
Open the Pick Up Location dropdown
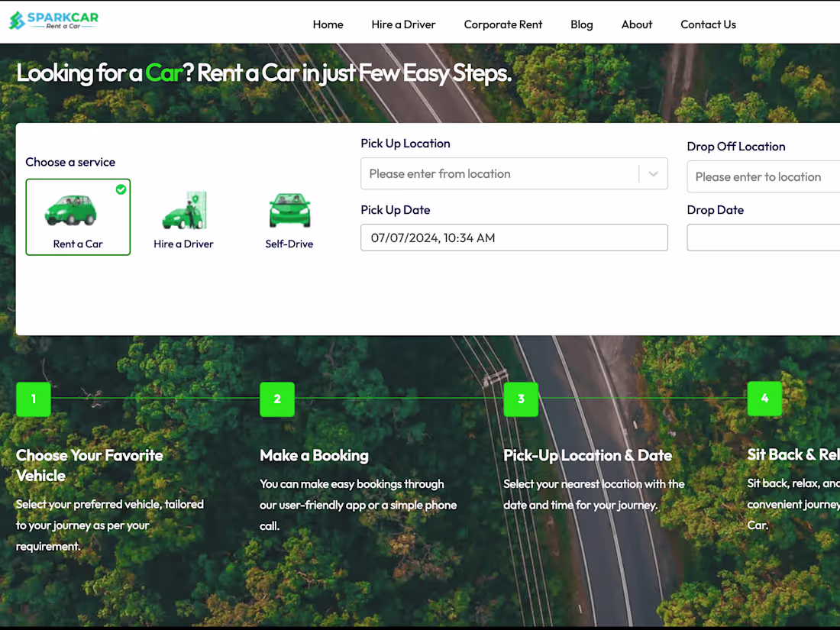[x=514, y=173]
